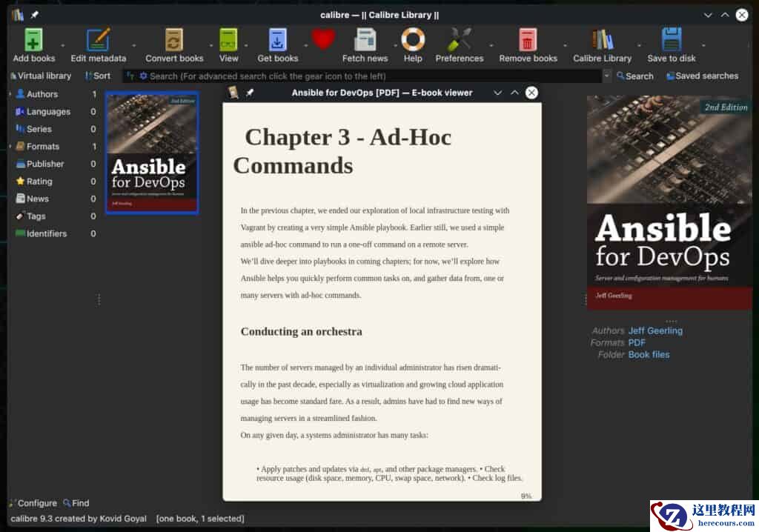Open Remove books dropdown arrow
The image size is (759, 532).
point(565,45)
